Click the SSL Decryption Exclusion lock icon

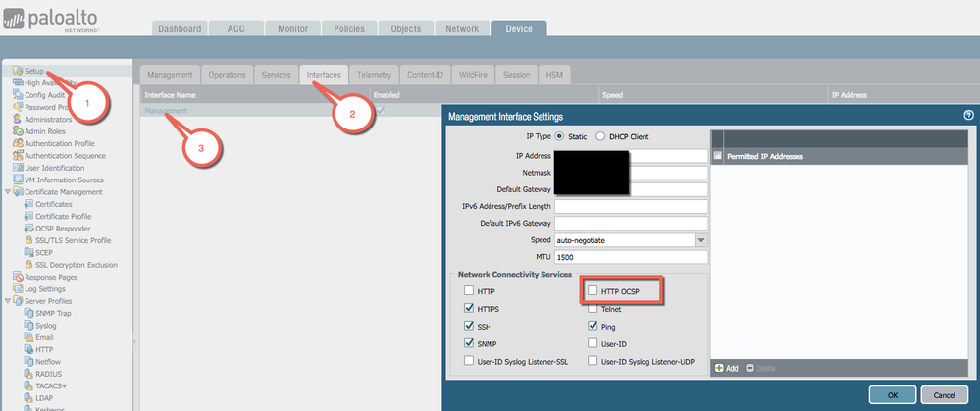(x=28, y=265)
